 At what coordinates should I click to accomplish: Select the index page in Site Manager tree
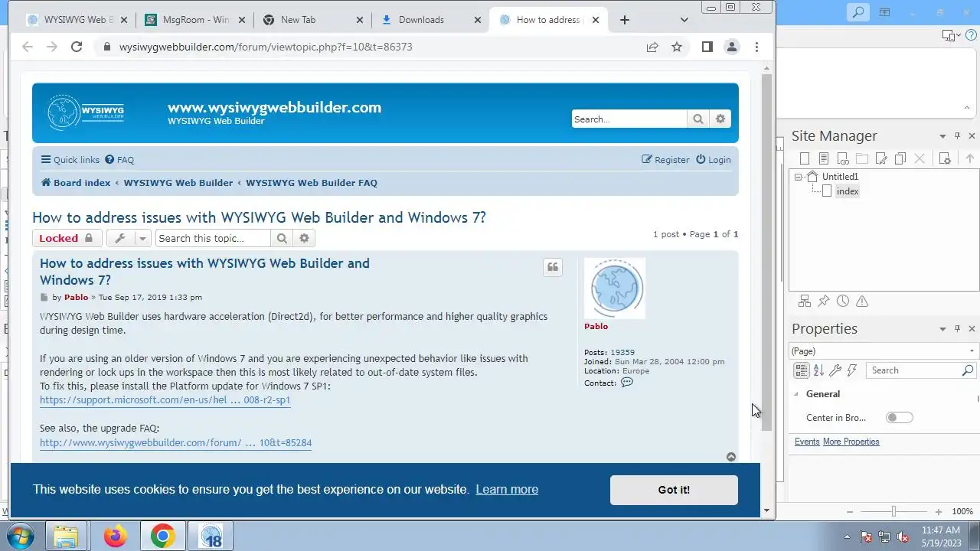[848, 191]
